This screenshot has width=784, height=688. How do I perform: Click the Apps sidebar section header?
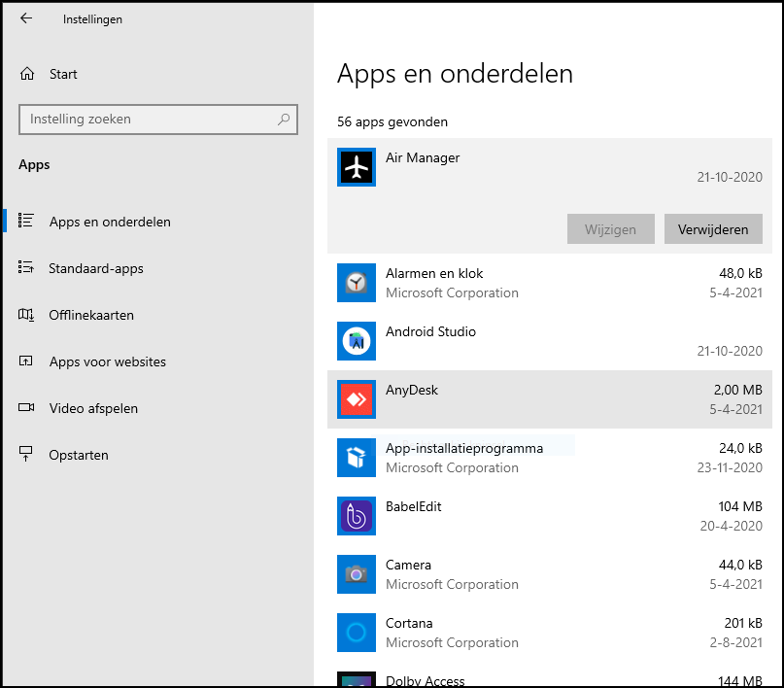34,164
